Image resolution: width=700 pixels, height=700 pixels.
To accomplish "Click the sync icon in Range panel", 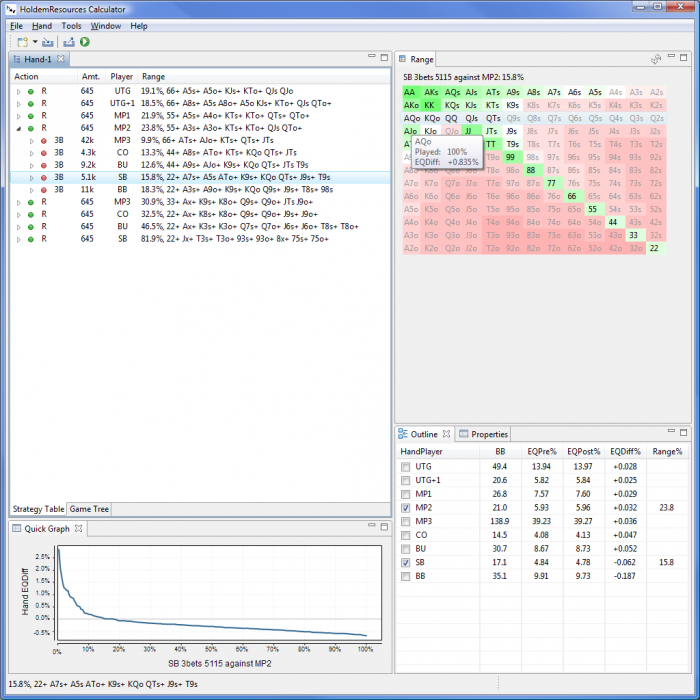I will (x=655, y=59).
